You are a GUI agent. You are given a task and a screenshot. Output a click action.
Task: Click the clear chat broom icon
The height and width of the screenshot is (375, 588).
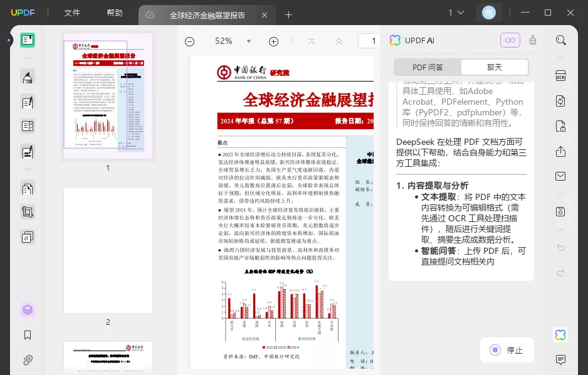(533, 40)
